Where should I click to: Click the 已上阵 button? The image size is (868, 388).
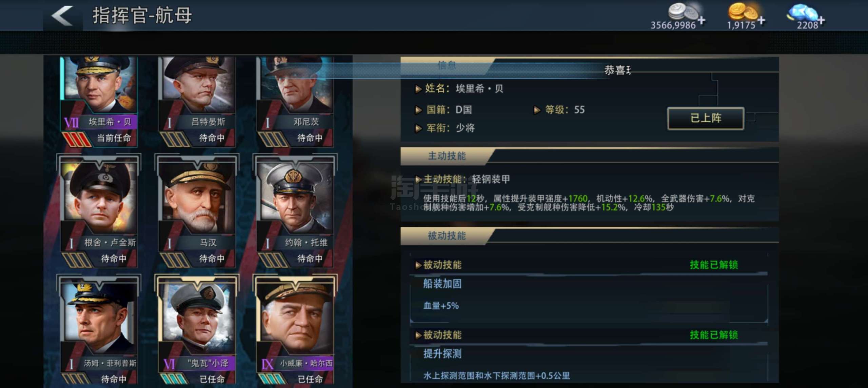[x=706, y=118]
